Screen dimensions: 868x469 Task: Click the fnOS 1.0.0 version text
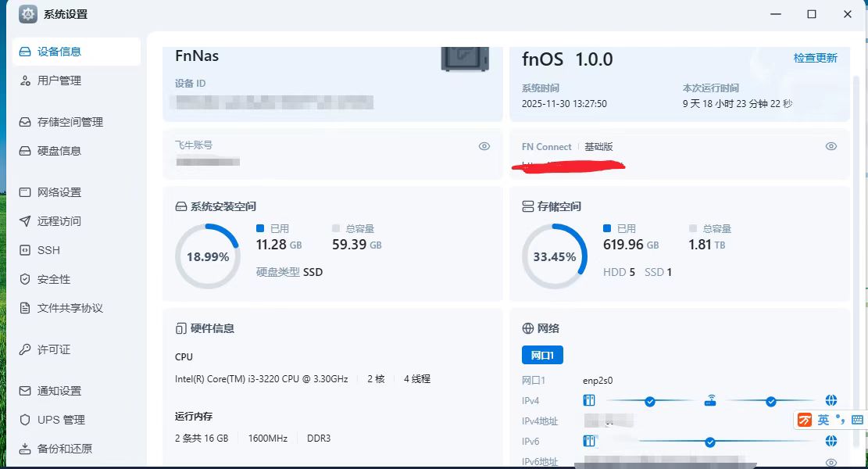click(567, 59)
